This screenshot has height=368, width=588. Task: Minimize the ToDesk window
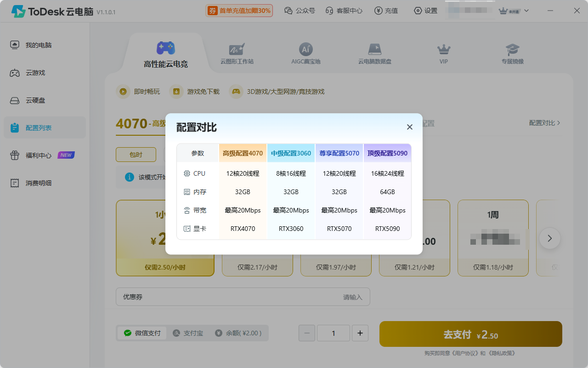550,11
